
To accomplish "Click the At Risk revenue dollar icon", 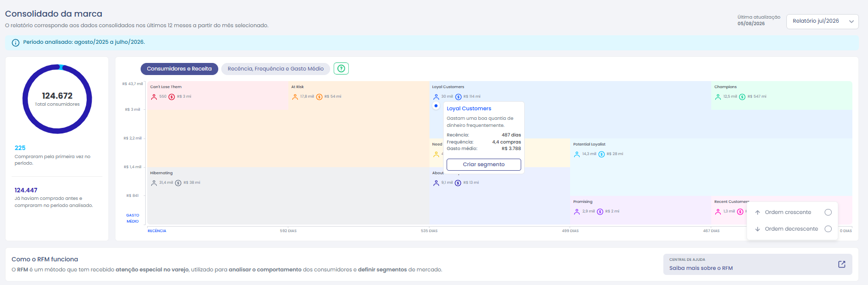I will (319, 97).
